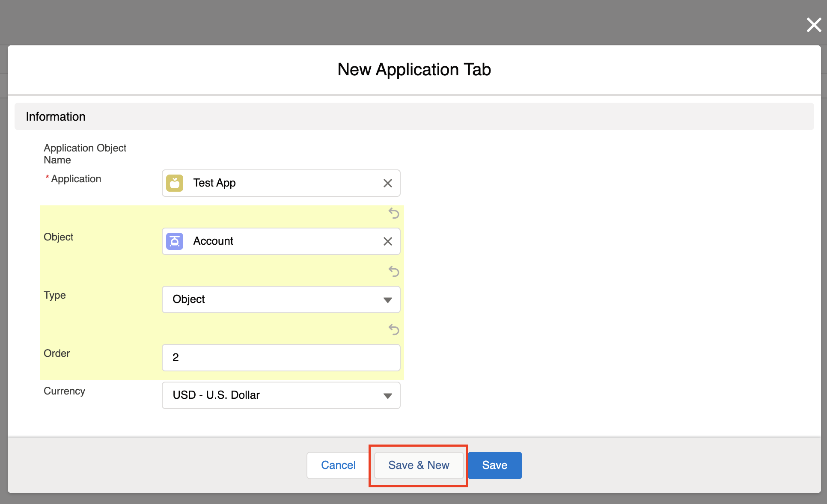Click the New Application Tab title
The image size is (827, 504).
tap(414, 69)
